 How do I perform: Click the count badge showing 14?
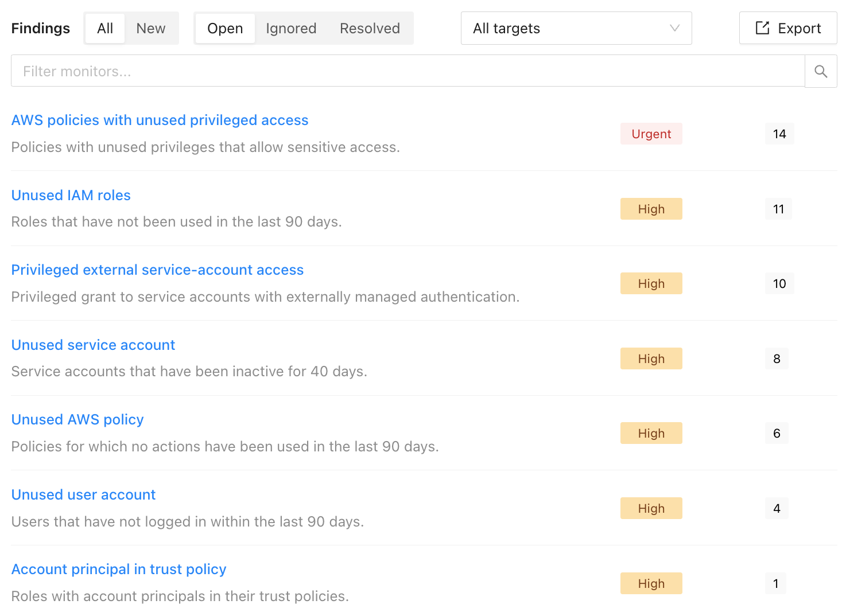(779, 134)
